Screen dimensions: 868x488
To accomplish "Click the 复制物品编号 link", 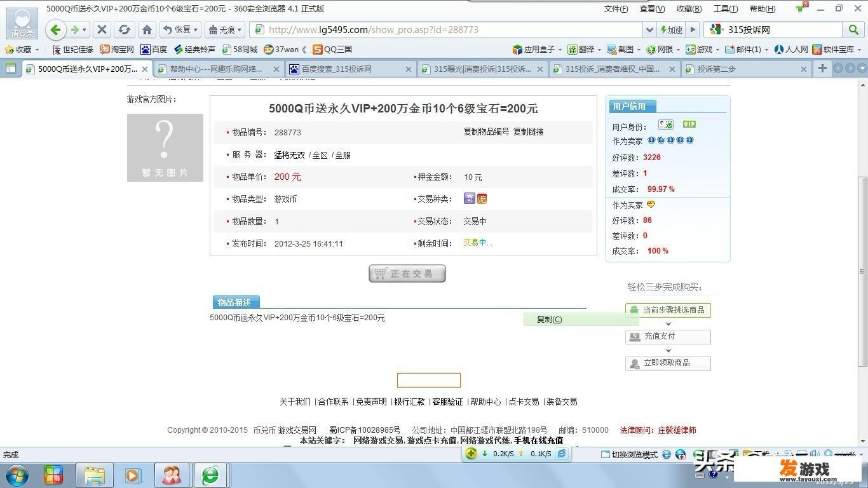I will click(x=487, y=132).
